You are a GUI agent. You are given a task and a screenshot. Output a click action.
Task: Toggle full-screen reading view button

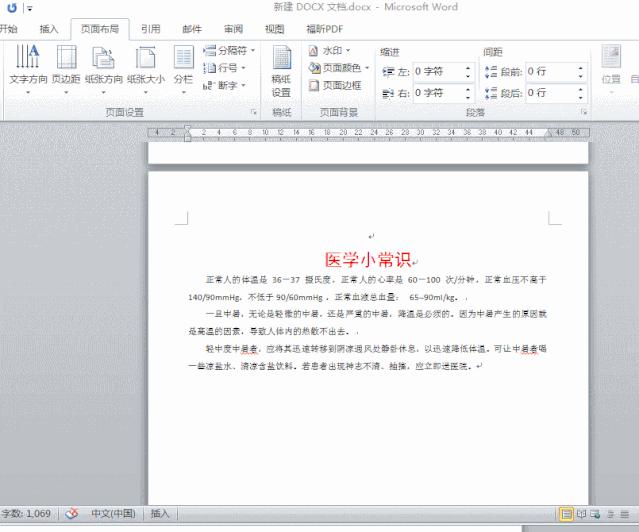(583, 514)
